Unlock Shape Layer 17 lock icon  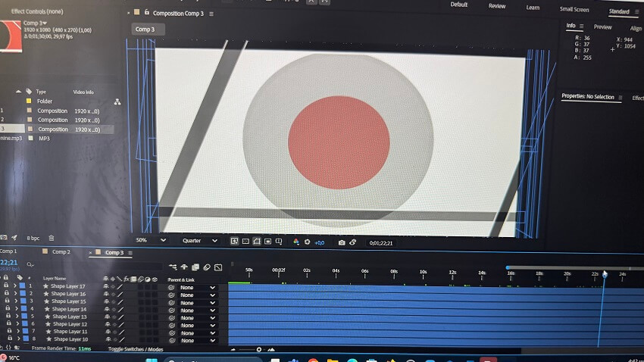coord(6,285)
